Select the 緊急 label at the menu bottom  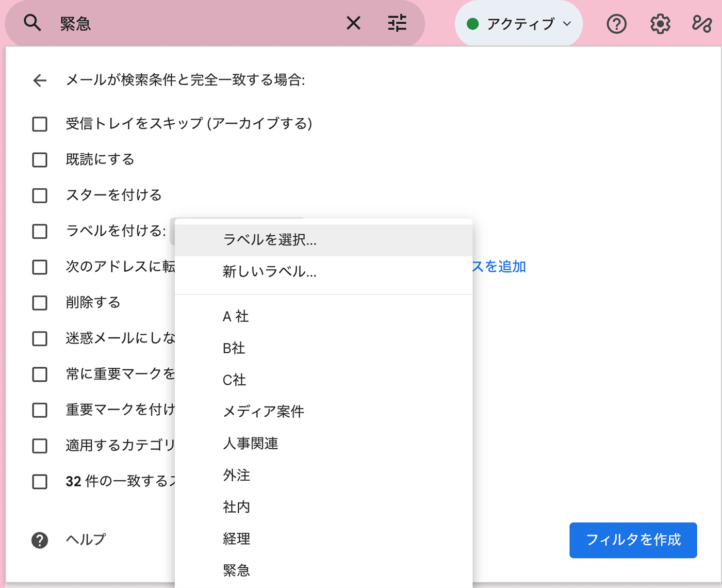coord(236,570)
